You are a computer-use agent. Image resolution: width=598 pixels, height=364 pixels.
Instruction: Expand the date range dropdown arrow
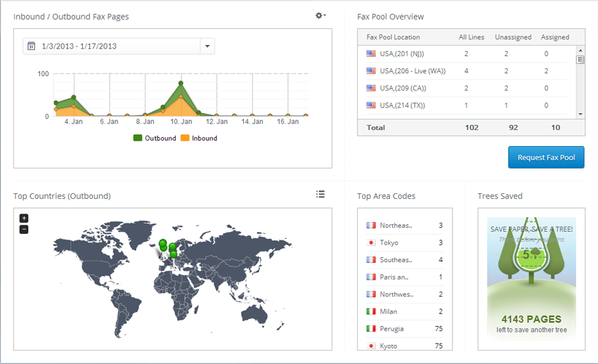coord(207,46)
